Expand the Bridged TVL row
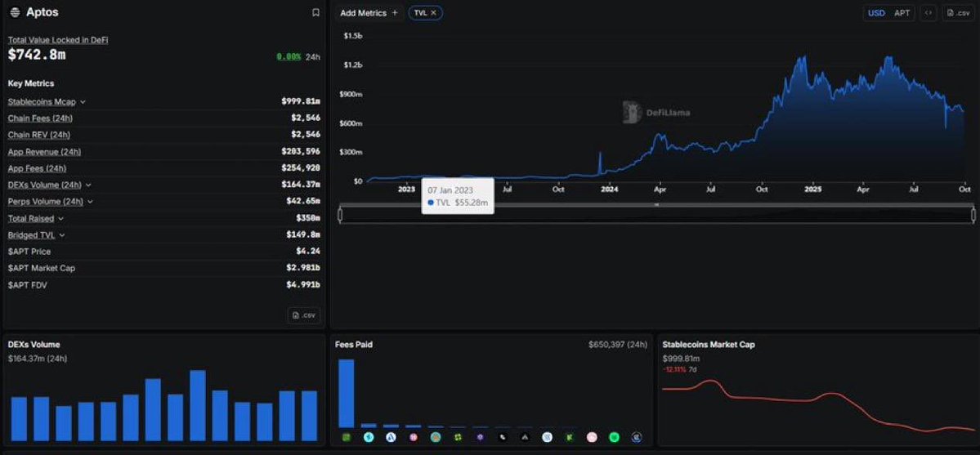The image size is (980, 455). (x=62, y=235)
